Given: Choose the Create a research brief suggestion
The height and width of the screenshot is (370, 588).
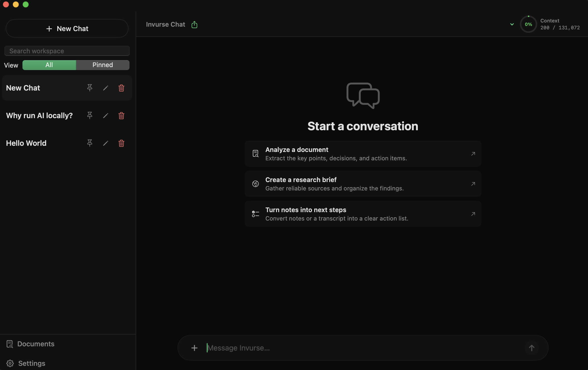Looking at the screenshot, I should (x=363, y=184).
